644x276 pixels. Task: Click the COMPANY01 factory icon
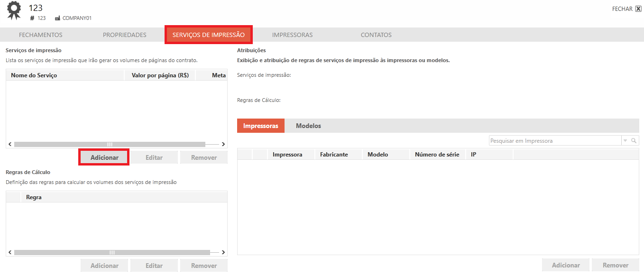point(57,18)
